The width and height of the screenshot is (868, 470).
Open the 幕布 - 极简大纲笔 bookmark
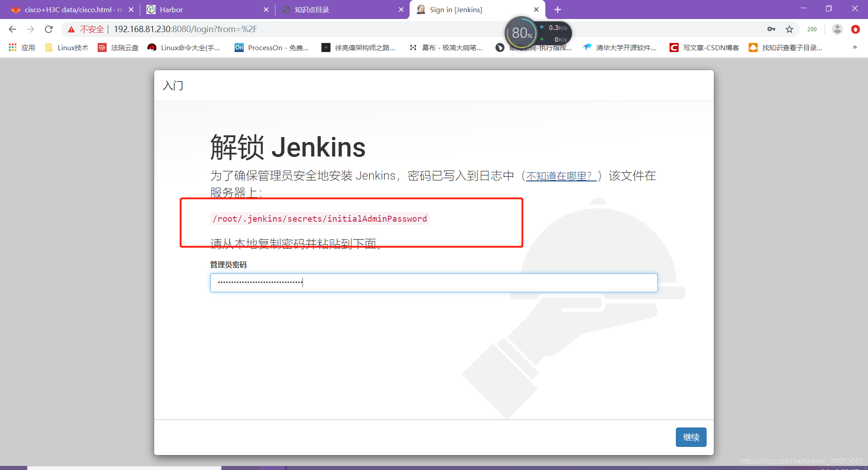click(x=446, y=47)
